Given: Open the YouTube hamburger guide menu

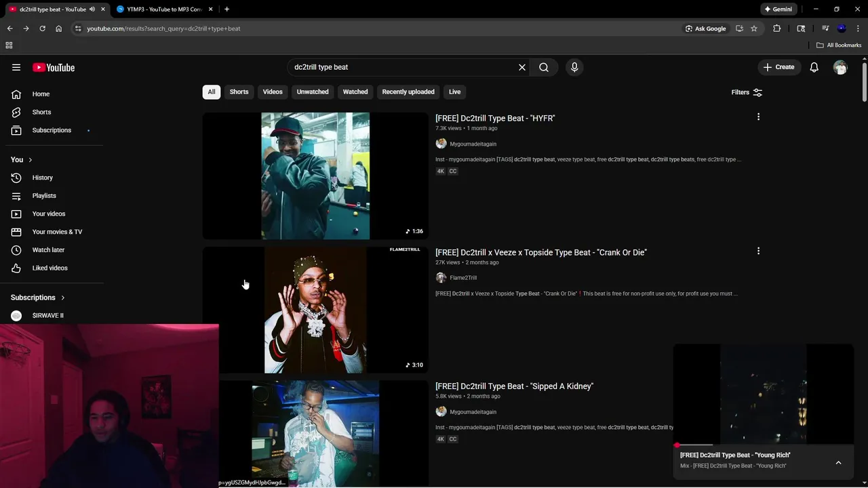Looking at the screenshot, I should 16,67.
